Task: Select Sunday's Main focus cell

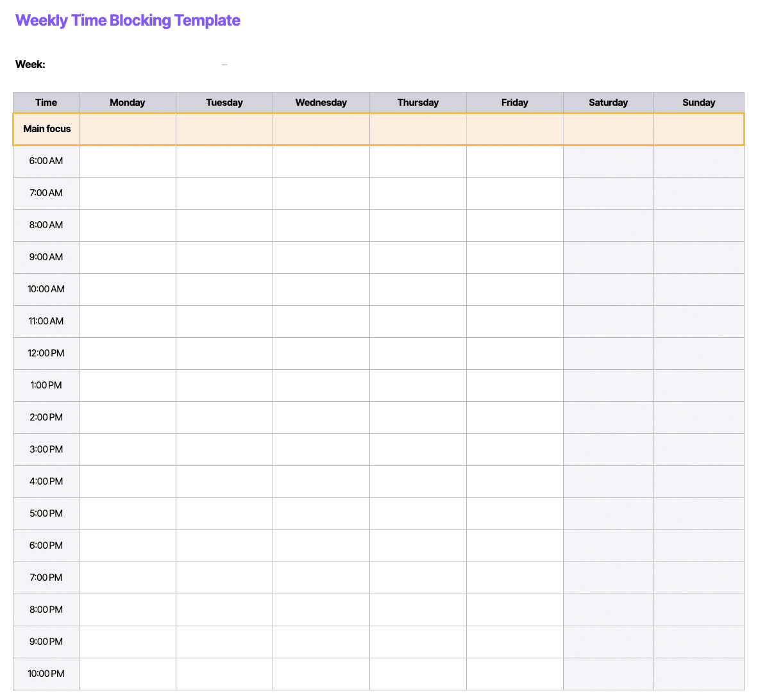Action: coord(699,129)
